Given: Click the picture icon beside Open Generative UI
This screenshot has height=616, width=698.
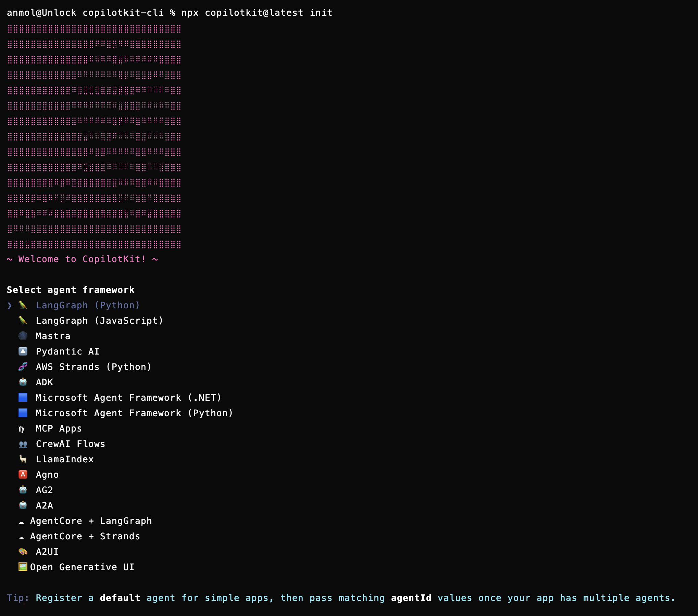Looking at the screenshot, I should coord(23,567).
